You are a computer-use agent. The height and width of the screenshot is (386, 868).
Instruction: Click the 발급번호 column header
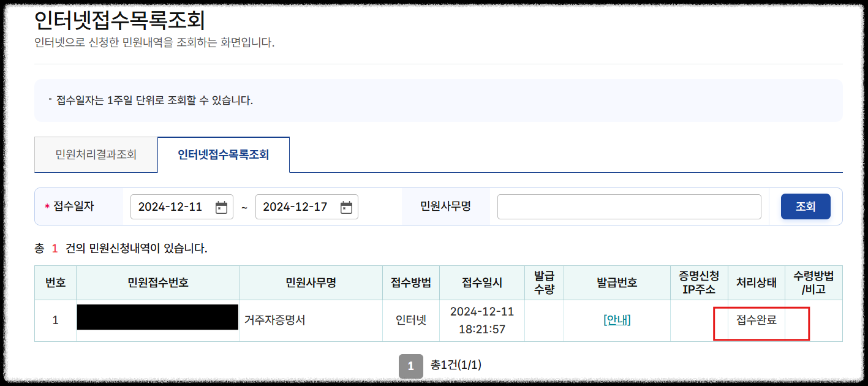[616, 282]
